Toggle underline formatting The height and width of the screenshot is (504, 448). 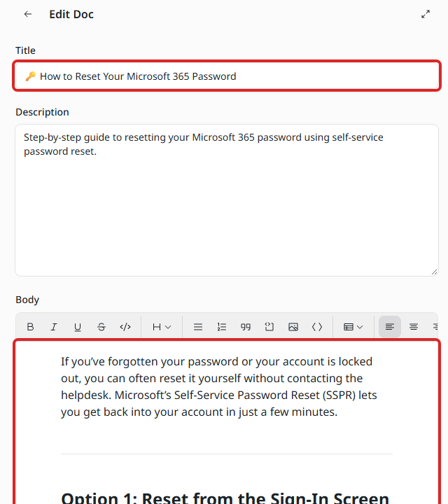(x=78, y=327)
